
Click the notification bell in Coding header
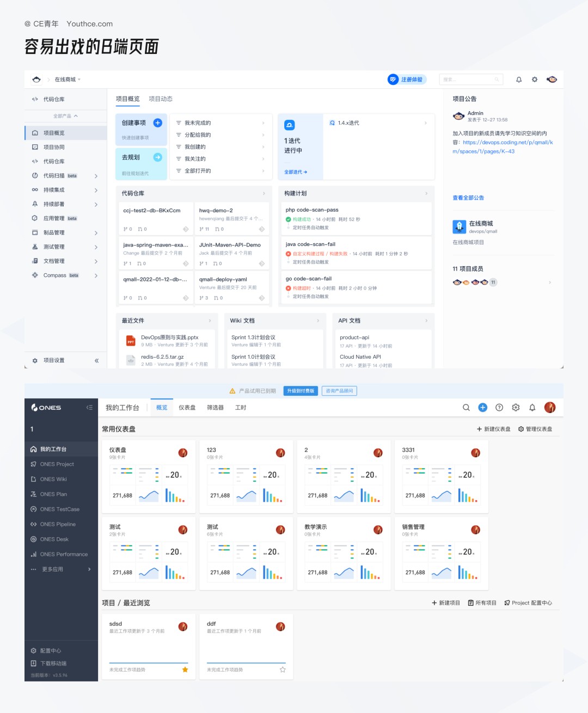tap(519, 79)
